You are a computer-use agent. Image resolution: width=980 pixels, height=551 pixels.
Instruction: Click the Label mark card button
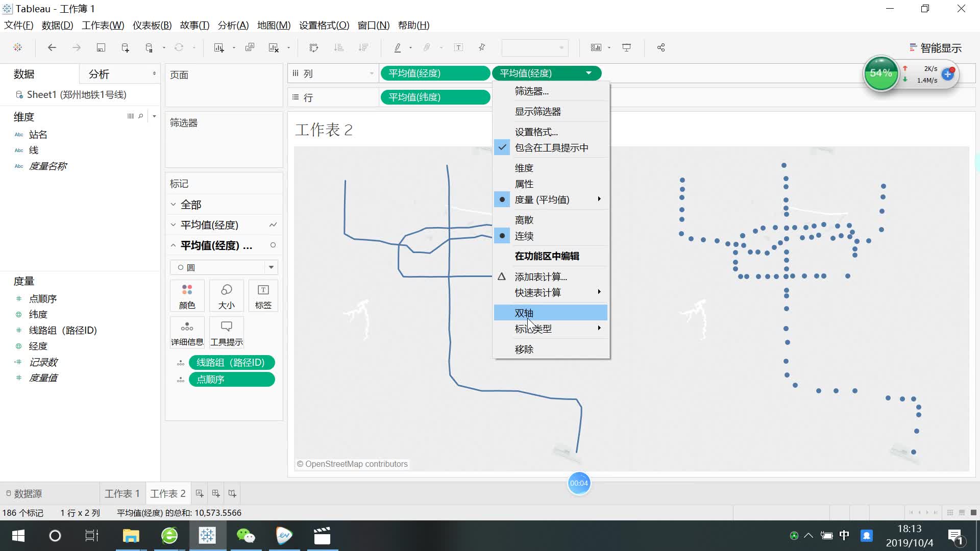click(263, 296)
